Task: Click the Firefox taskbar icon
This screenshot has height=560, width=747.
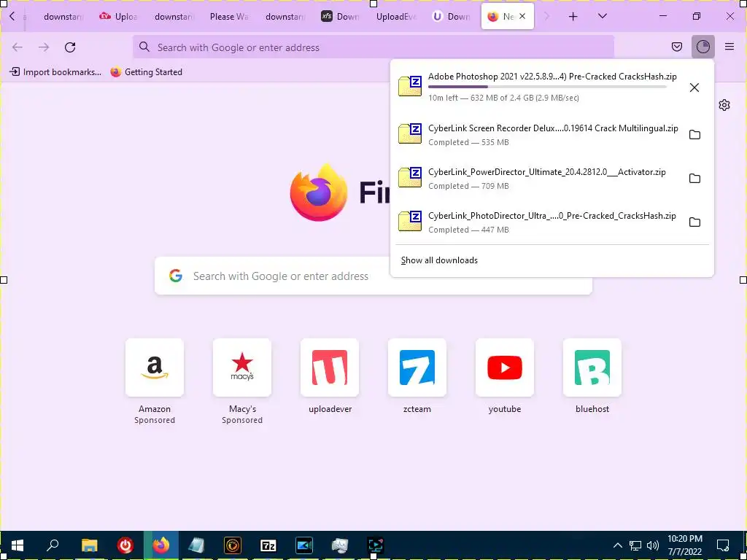Action: click(x=161, y=545)
